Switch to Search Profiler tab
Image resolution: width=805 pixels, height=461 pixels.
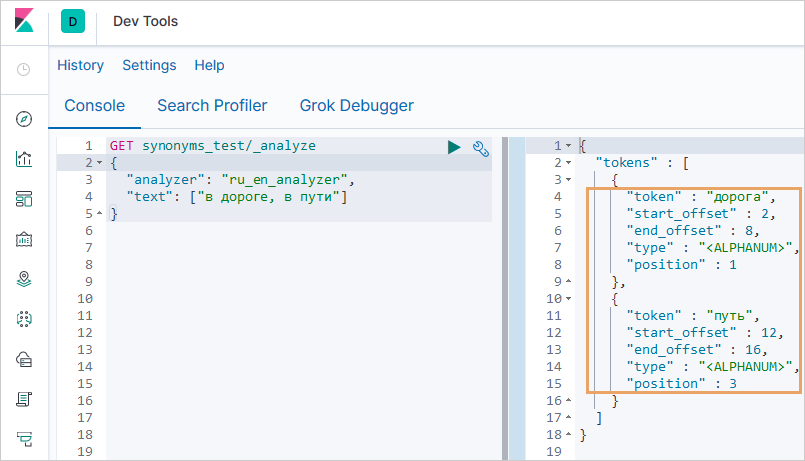(212, 105)
